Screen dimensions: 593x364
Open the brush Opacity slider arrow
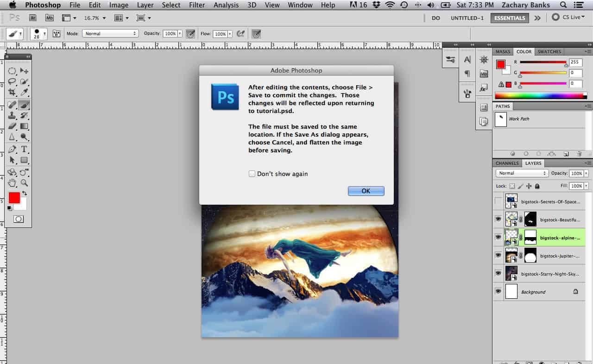click(180, 34)
